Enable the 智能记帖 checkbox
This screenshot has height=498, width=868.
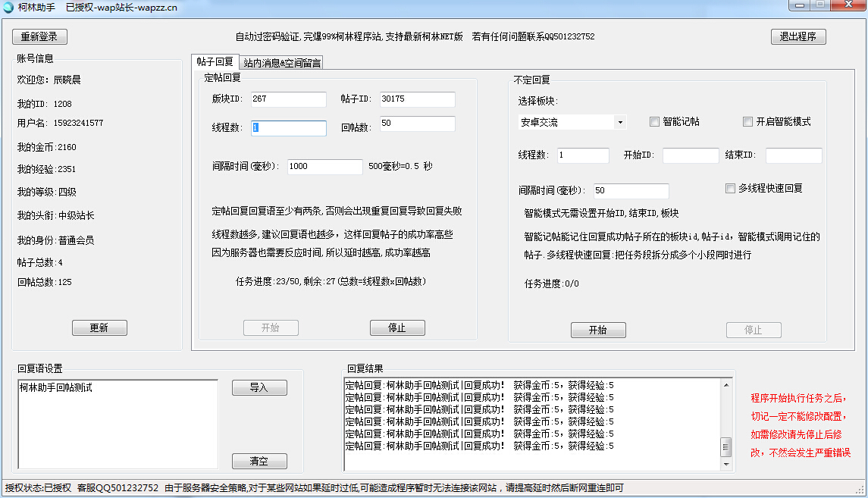coord(655,122)
